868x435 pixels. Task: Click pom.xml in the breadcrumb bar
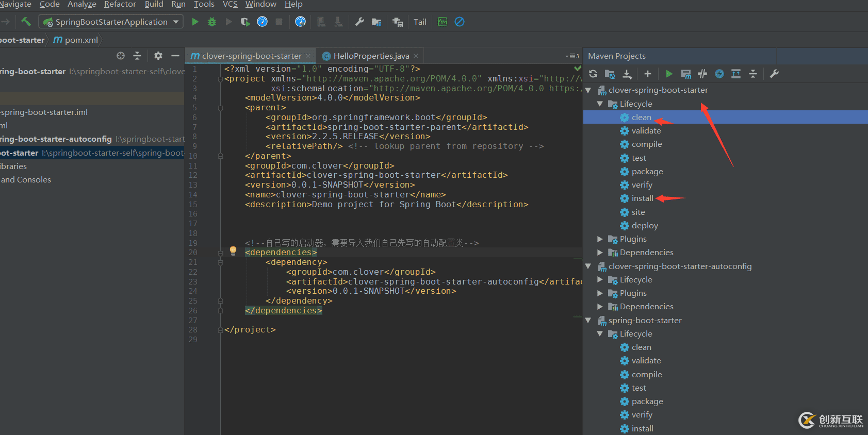coord(81,40)
